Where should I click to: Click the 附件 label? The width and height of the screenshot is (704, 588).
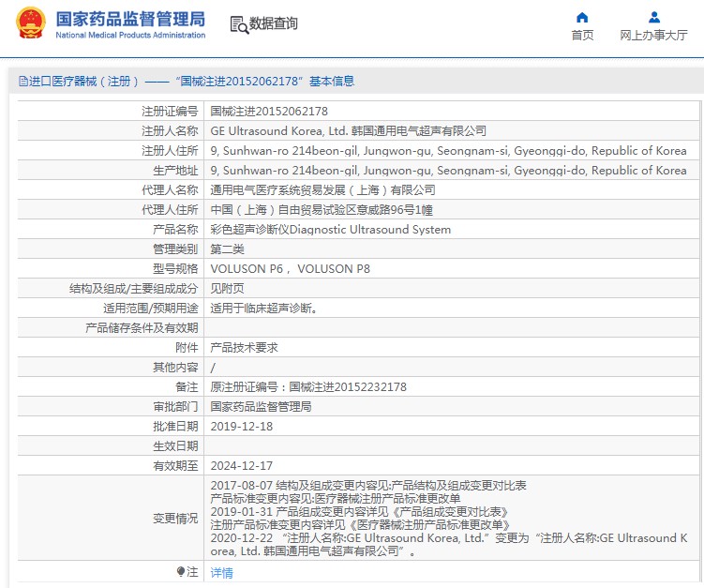point(187,348)
